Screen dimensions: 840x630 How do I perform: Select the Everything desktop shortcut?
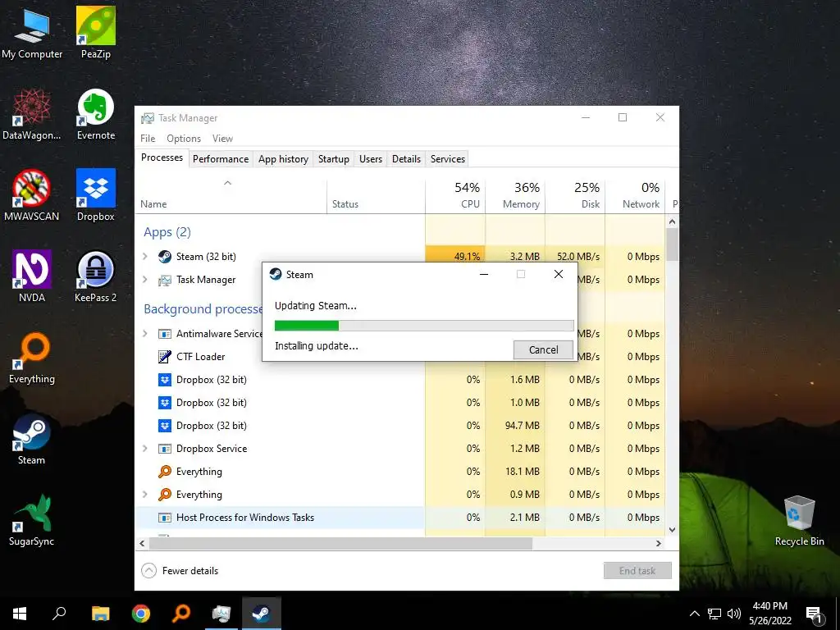(x=32, y=358)
